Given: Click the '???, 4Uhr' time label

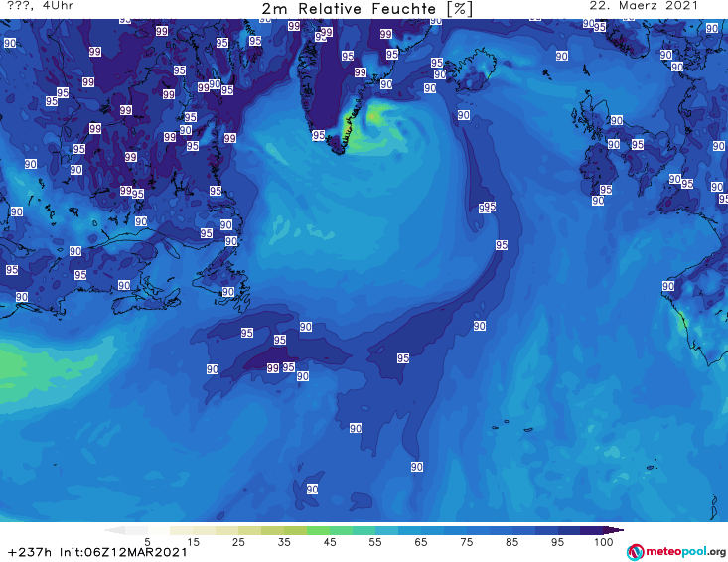Looking at the screenshot, I should 41,6.
